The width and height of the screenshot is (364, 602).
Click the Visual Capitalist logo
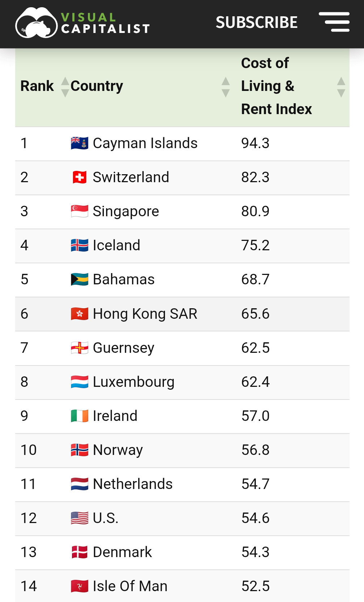(82, 23)
